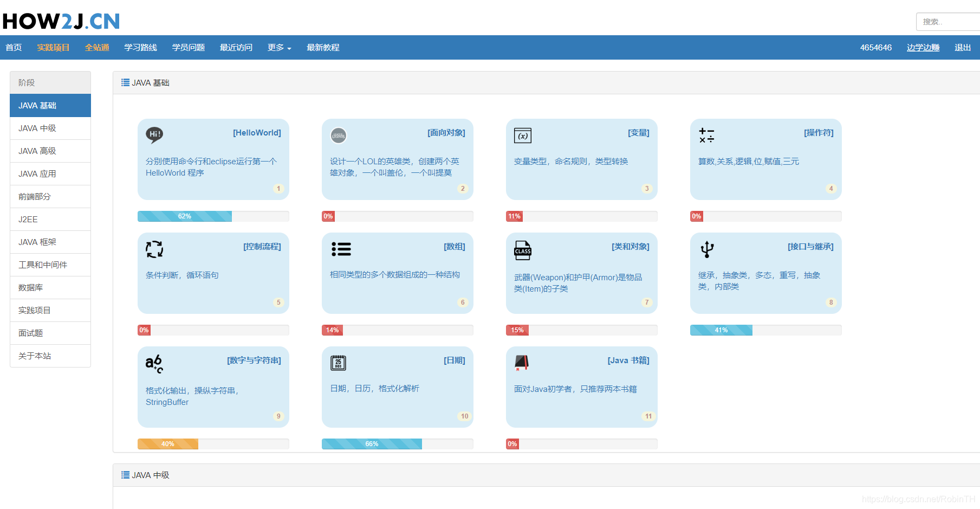Select 工具和中间件 in the sidebar

click(50, 265)
